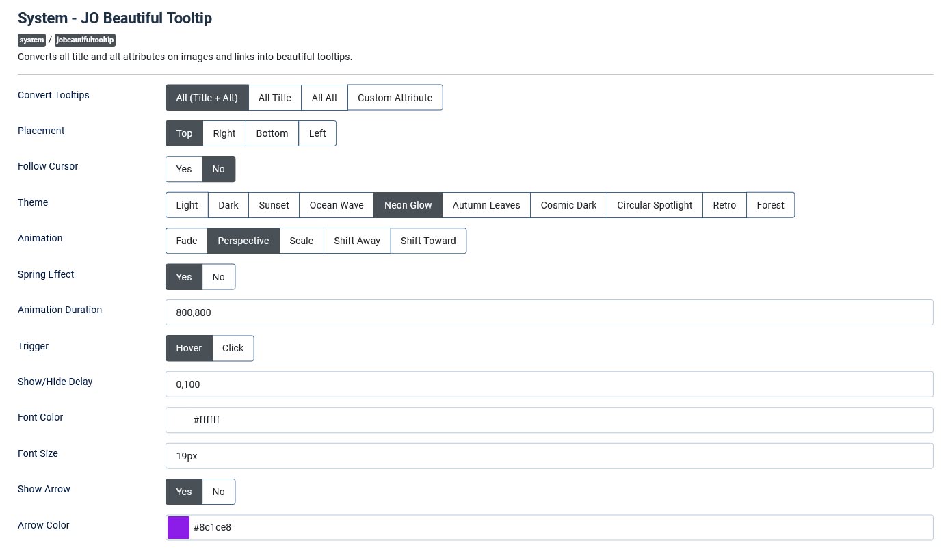This screenshot has width=948, height=560.
Task: Pick the Cosmic Dark theme
Action: (x=568, y=205)
